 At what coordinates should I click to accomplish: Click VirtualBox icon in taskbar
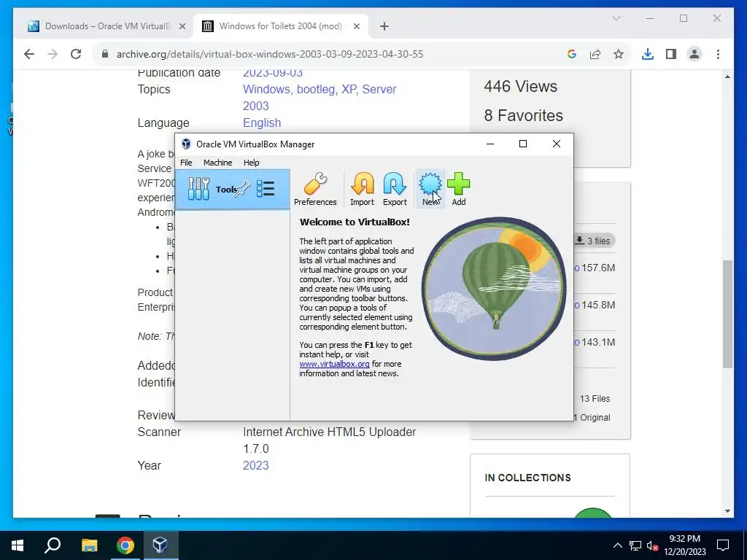point(160,545)
